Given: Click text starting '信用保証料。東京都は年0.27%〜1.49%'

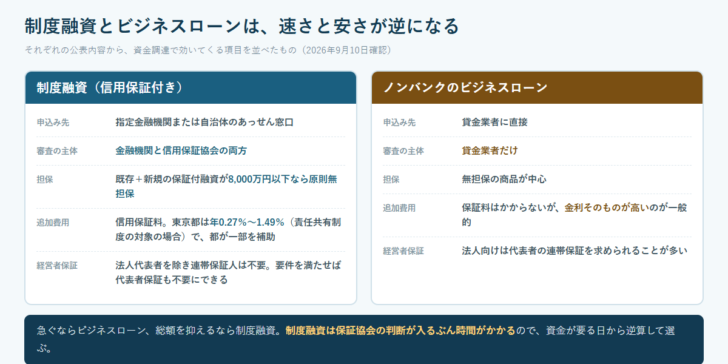Looking at the screenshot, I should click(x=228, y=229).
